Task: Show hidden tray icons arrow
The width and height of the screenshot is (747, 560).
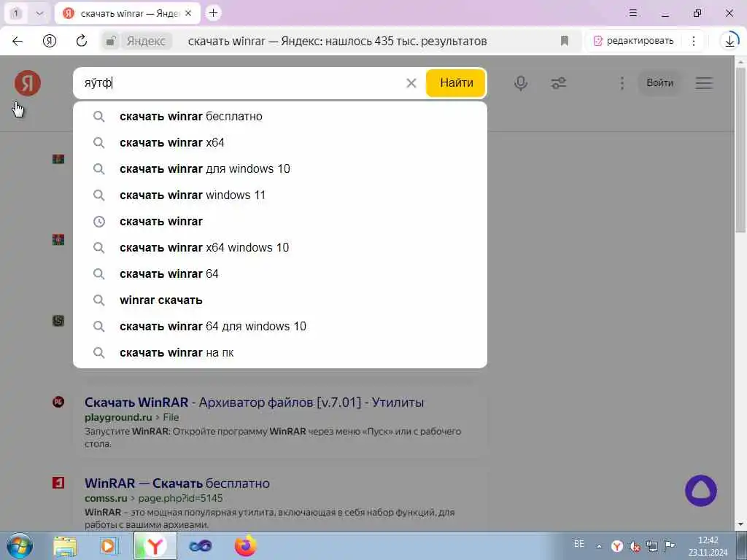Action: tap(600, 546)
